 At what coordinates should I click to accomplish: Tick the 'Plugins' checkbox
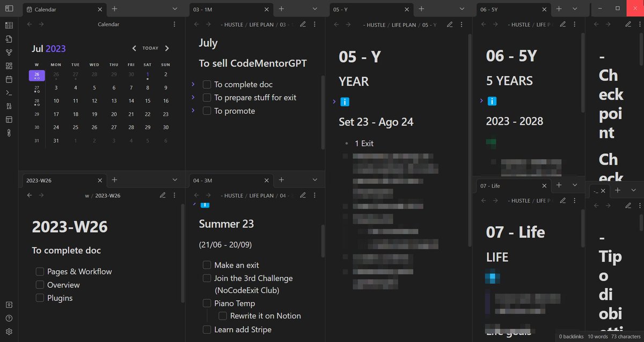pyautogui.click(x=40, y=298)
